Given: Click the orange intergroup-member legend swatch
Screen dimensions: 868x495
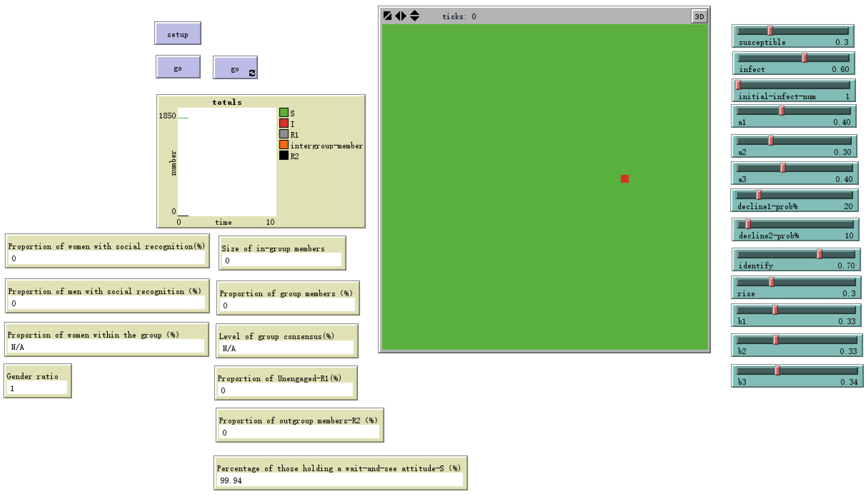Looking at the screenshot, I should pos(284,145).
